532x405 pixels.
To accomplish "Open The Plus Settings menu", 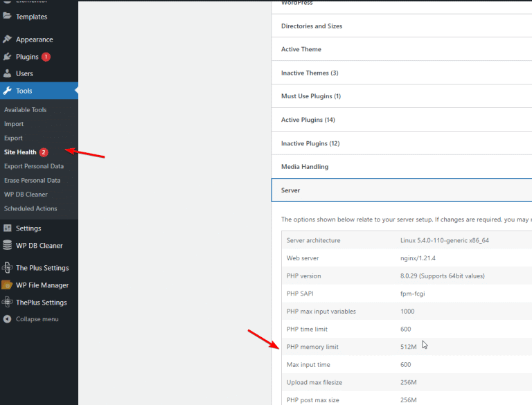I will tap(42, 268).
